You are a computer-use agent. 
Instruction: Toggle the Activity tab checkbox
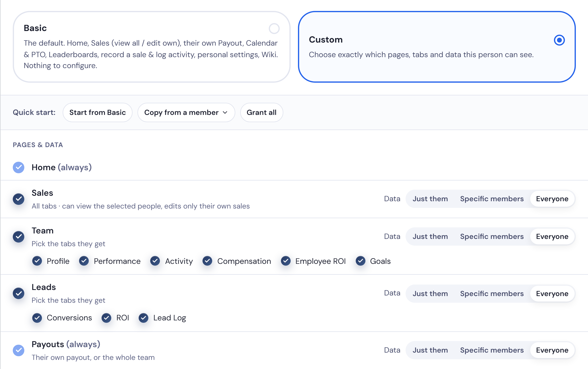(155, 261)
